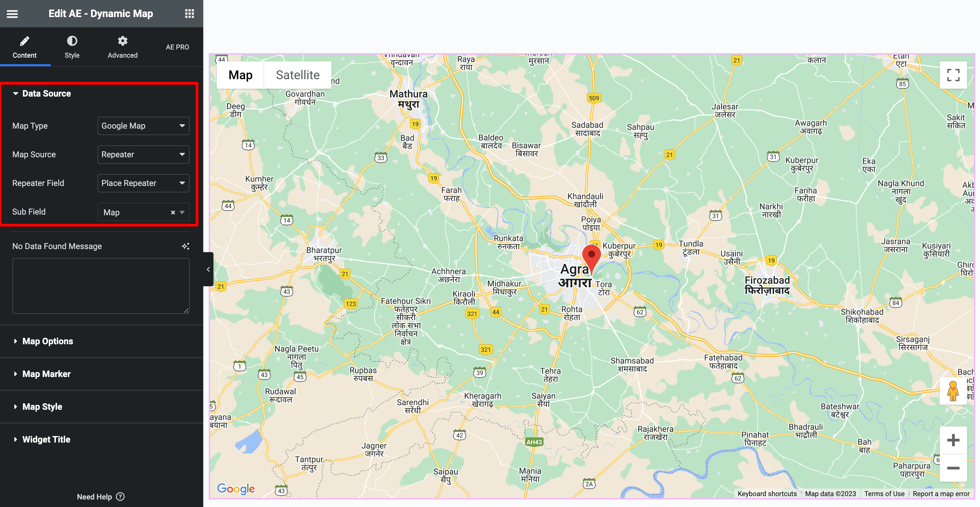Click Report a map error link
This screenshot has width=980, height=507.
[941, 494]
